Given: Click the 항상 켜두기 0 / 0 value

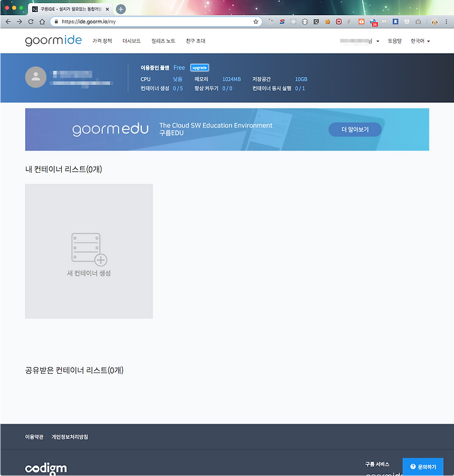Looking at the screenshot, I should pos(227,88).
